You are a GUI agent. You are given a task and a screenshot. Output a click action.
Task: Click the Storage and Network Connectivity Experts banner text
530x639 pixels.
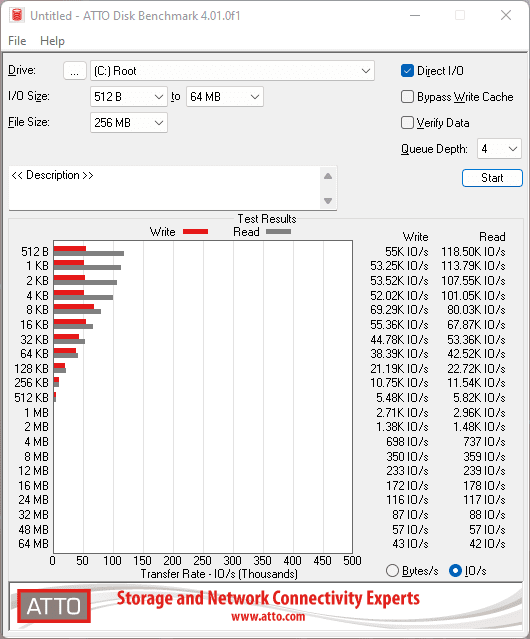pyautogui.click(x=268, y=599)
